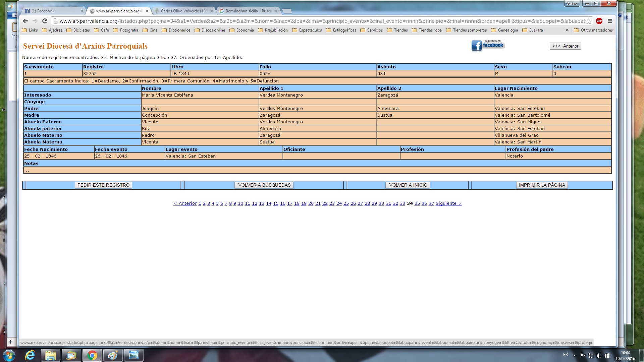The image size is (644, 362).
Task: Click the browser back arrow
Action: click(x=25, y=21)
